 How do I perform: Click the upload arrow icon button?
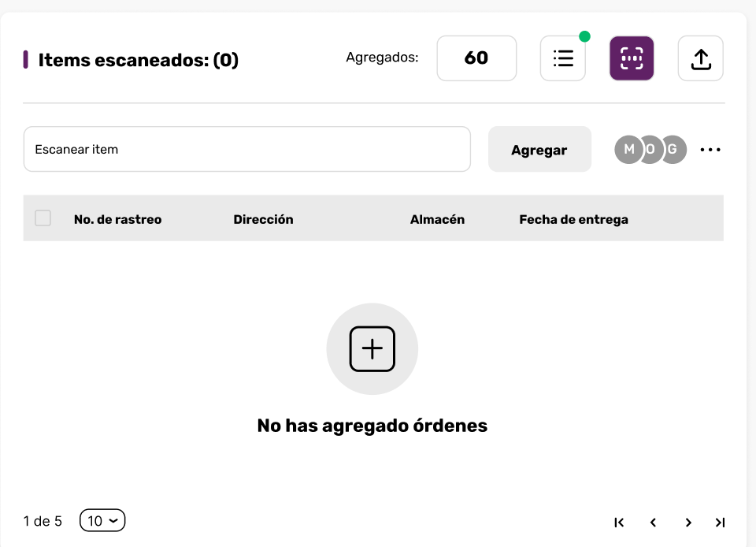tap(701, 58)
